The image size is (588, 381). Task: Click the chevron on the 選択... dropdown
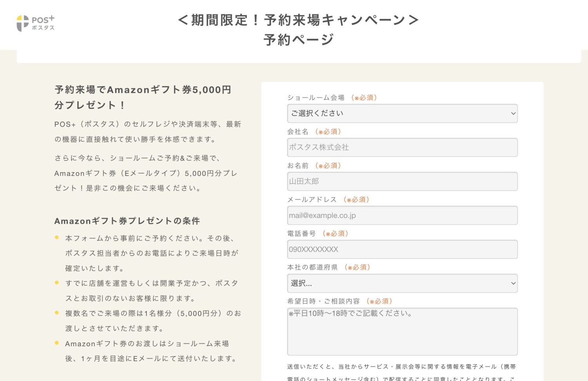[514, 283]
